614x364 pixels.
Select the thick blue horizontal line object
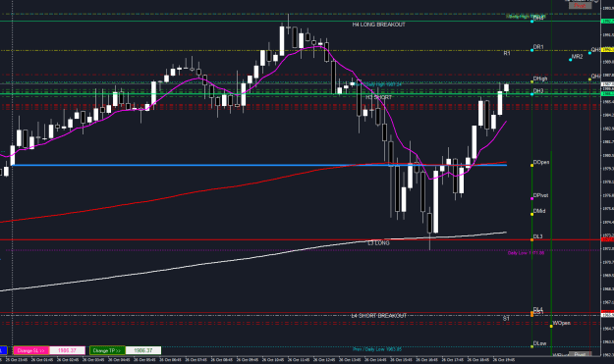(x=259, y=165)
